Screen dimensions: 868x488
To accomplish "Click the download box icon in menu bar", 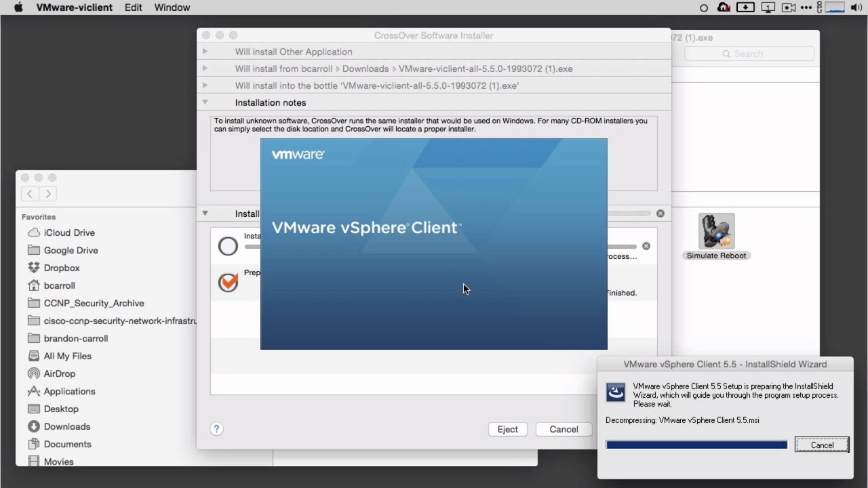I will [745, 7].
